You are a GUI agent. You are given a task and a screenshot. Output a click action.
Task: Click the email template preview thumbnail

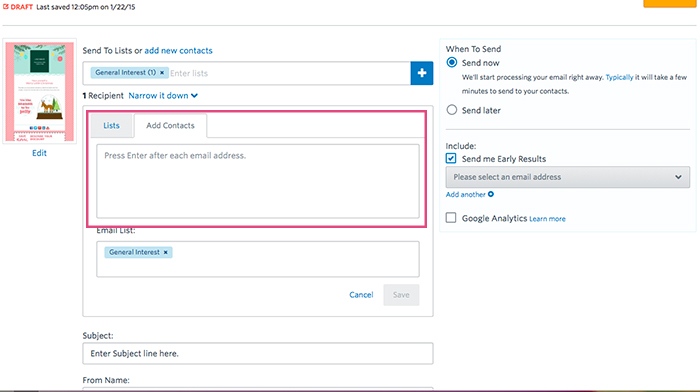pos(39,92)
